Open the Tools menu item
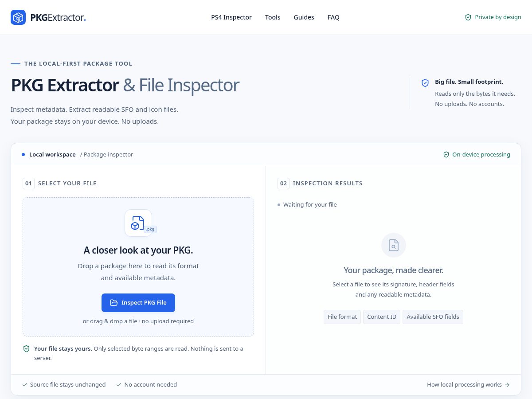This screenshot has height=399, width=532. click(273, 17)
